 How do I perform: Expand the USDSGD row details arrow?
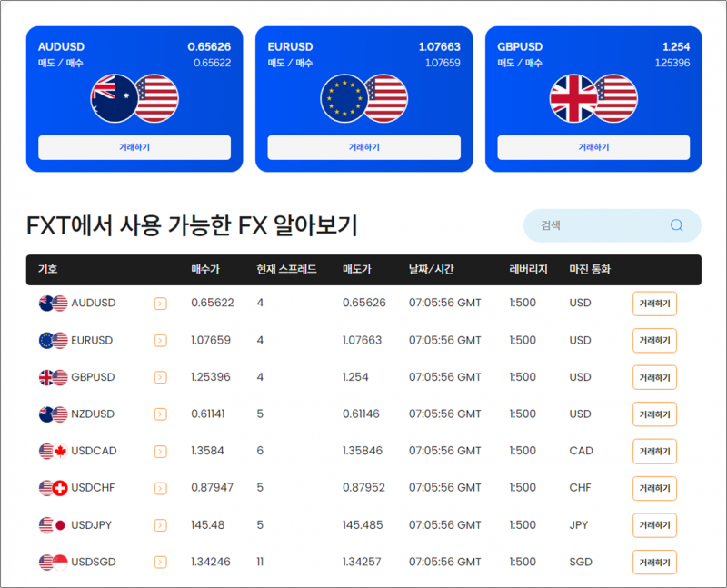pos(161,563)
